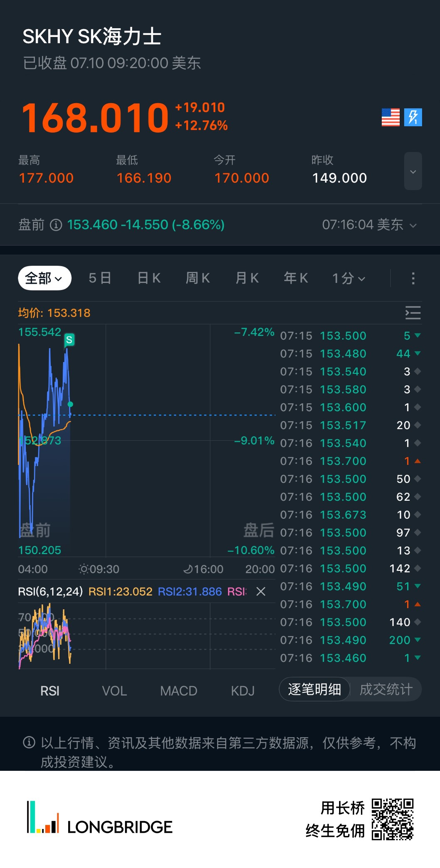Tap the RSI2:31.886 value
Screen dimensions: 440x868
[x=190, y=591]
